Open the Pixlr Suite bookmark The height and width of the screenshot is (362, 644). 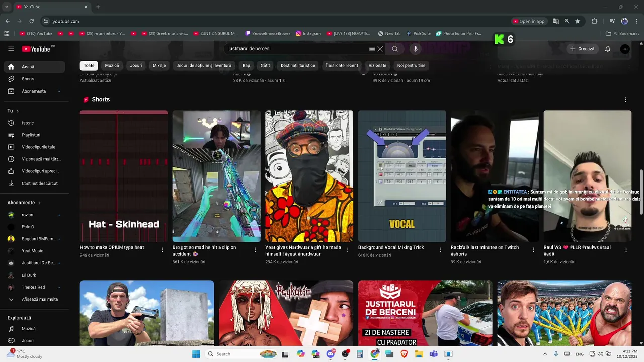click(x=419, y=34)
